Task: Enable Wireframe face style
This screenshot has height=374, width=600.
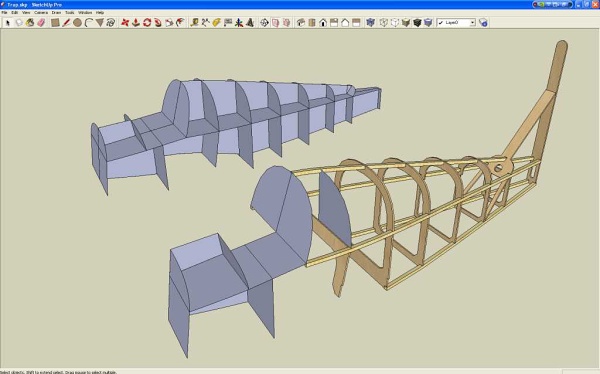Action: pyautogui.click(x=384, y=23)
